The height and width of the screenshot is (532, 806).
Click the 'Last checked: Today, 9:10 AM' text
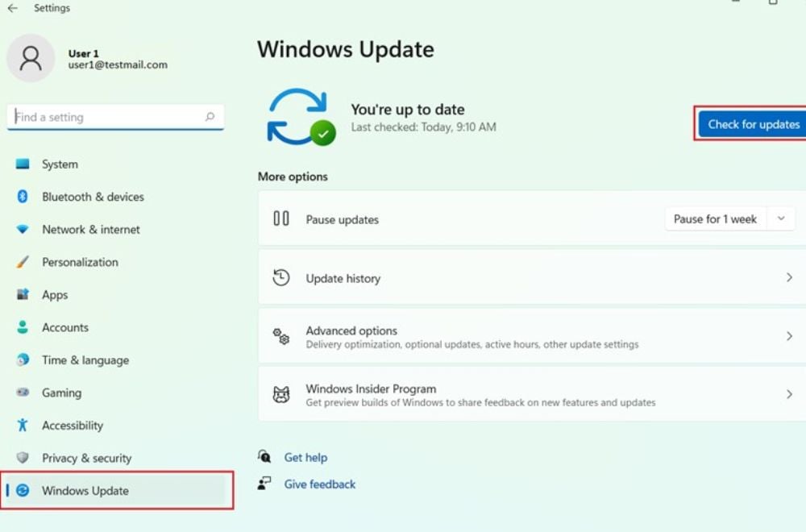click(x=424, y=127)
